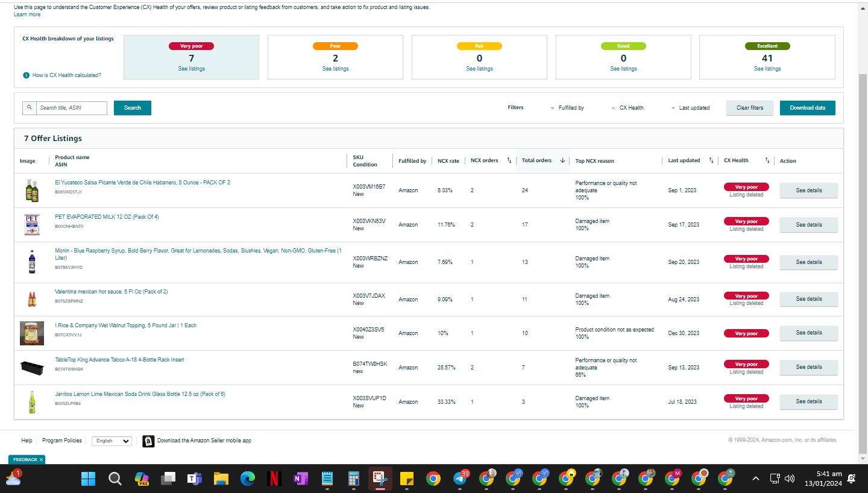Open Telegram with 39 unread badge
Image resolution: width=868 pixels, height=493 pixels.
tap(460, 479)
